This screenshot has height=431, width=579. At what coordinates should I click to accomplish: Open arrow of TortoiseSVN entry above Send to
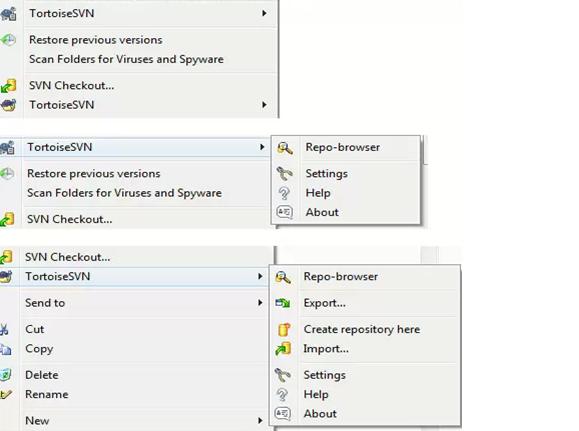pyautogui.click(x=260, y=276)
